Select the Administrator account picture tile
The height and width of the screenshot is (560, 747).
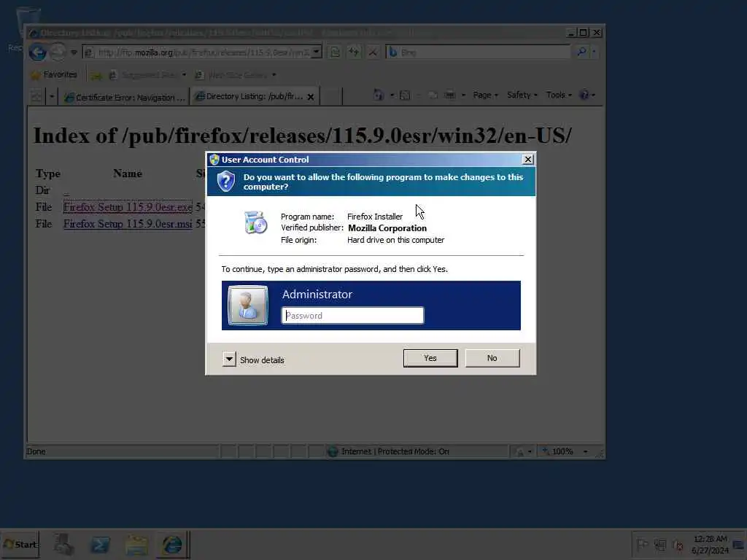point(248,306)
